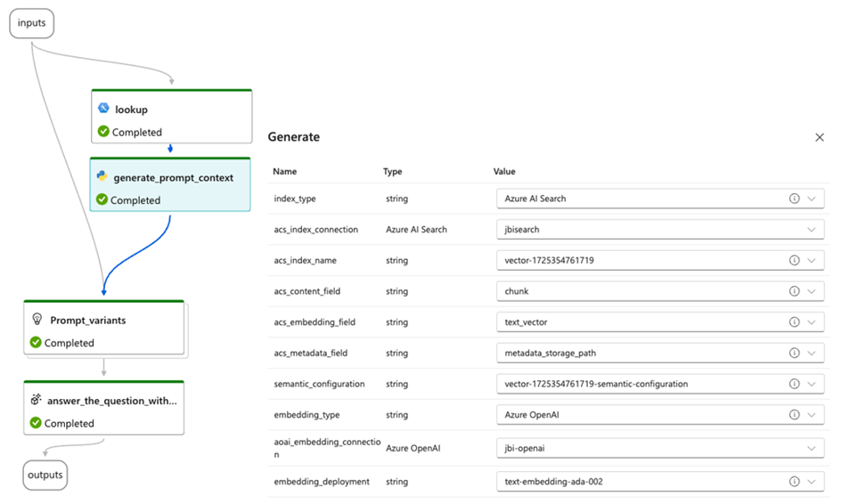The height and width of the screenshot is (504, 842).
Task: Click the text_vector embedding field value
Action: (x=660, y=322)
